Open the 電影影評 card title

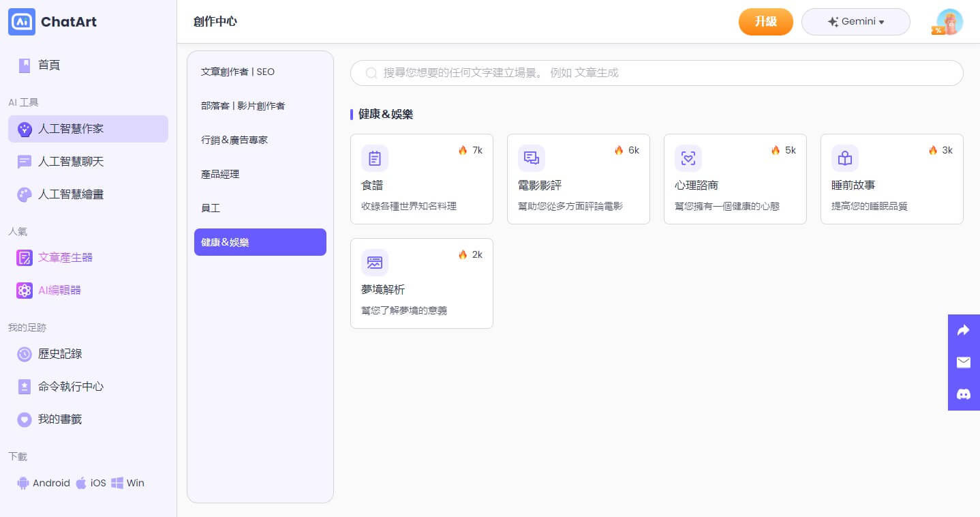tap(540, 186)
